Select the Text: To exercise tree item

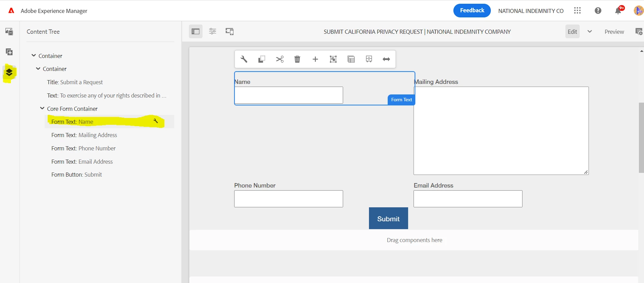click(x=107, y=95)
